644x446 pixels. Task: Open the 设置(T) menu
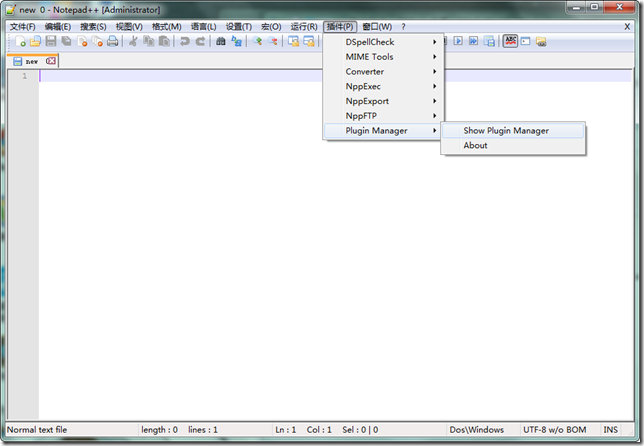pyautogui.click(x=239, y=27)
